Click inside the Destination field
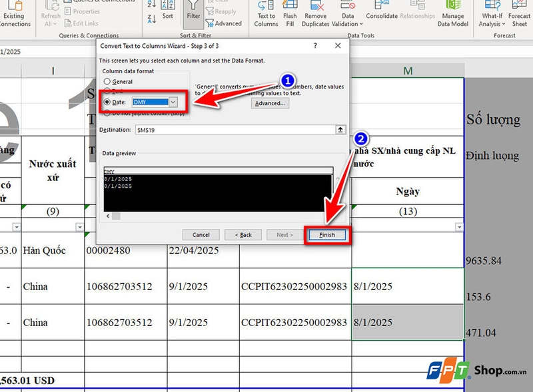 200,128
